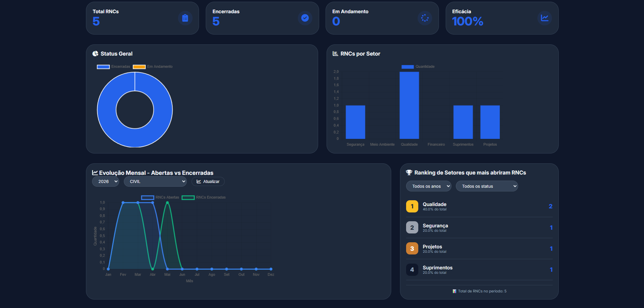The image size is (644, 308).
Task: Toggle RNCs Abertas legend in monthly chart
Action: click(x=160, y=198)
